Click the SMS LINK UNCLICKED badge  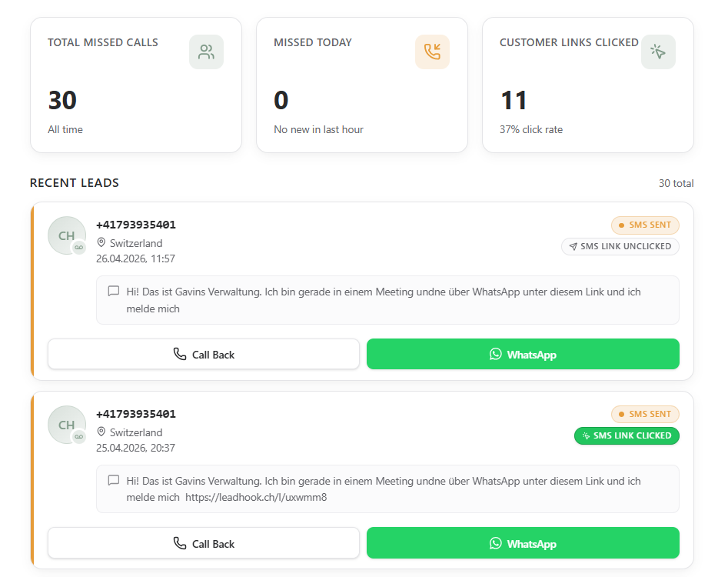point(620,246)
